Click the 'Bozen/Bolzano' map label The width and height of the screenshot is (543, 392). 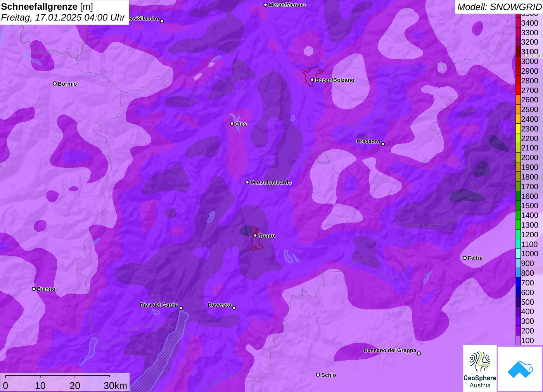pyautogui.click(x=335, y=80)
